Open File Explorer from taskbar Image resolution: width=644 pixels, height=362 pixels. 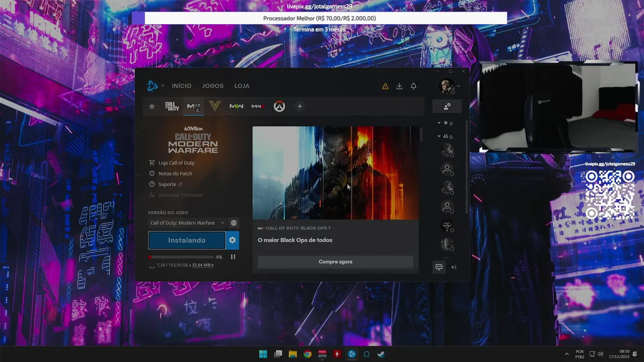click(x=293, y=354)
